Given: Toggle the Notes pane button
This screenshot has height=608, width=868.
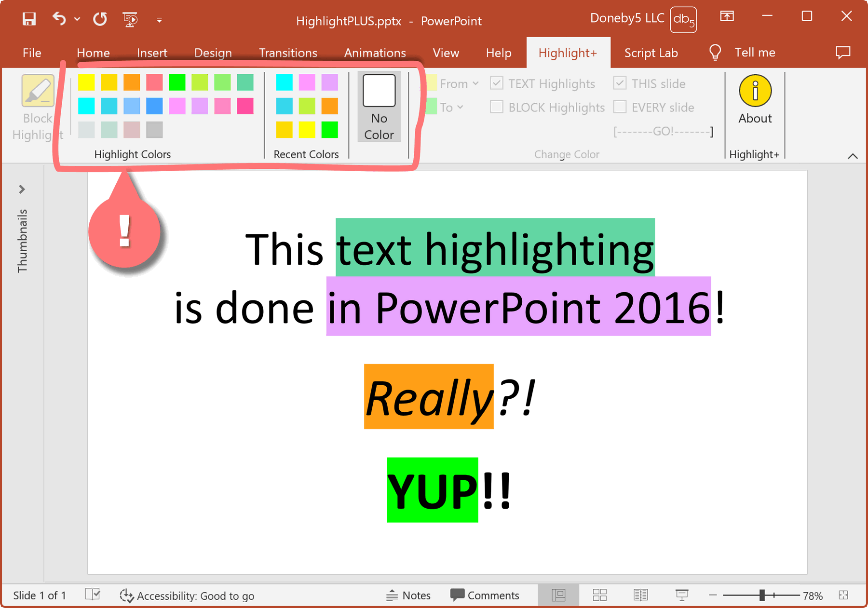Looking at the screenshot, I should point(408,595).
